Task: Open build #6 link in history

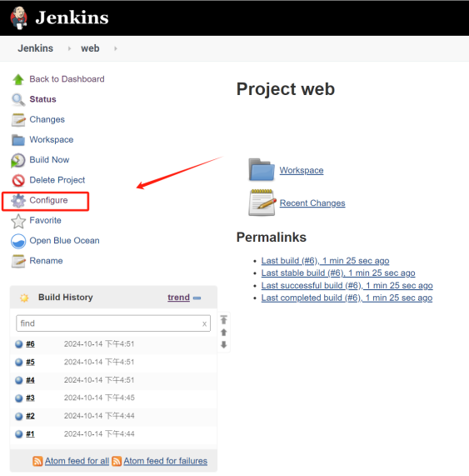Action: pos(30,344)
